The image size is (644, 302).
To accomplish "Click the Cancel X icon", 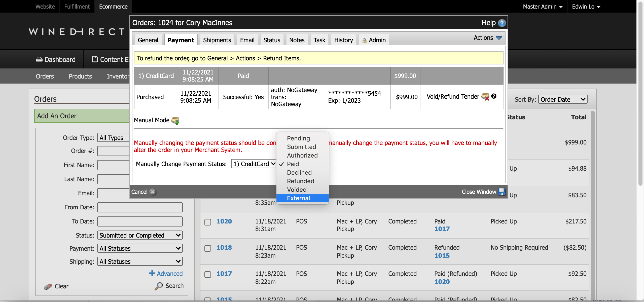I will coord(153,192).
